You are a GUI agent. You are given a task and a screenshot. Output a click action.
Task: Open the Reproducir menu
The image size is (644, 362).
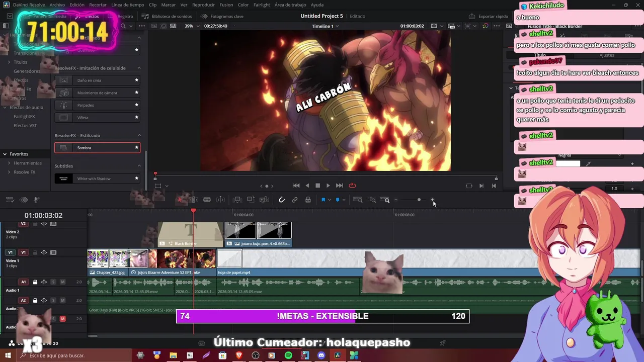pos(203,5)
